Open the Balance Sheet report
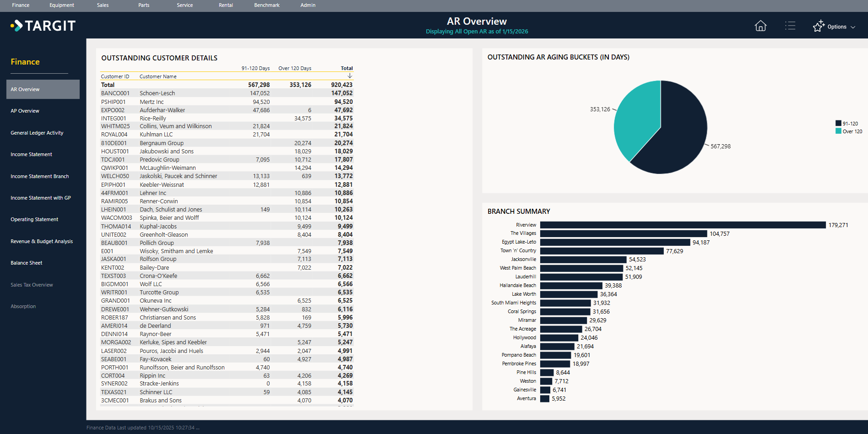868x434 pixels. 26,262
